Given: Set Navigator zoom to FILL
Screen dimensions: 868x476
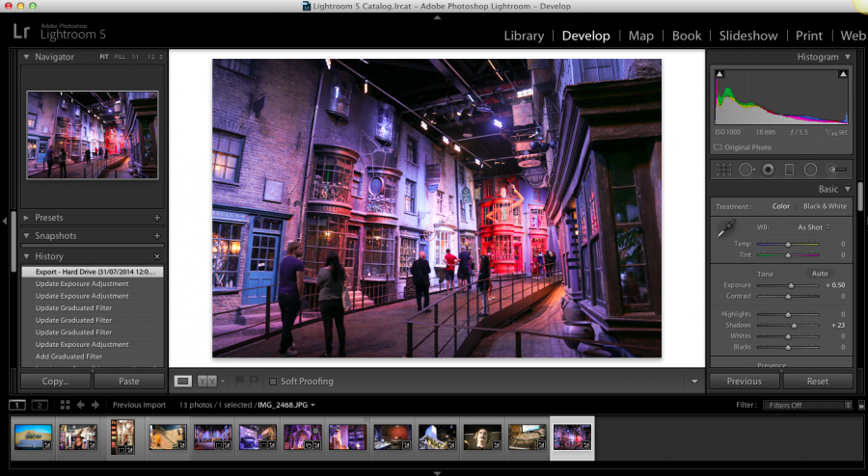Looking at the screenshot, I should click(120, 57).
